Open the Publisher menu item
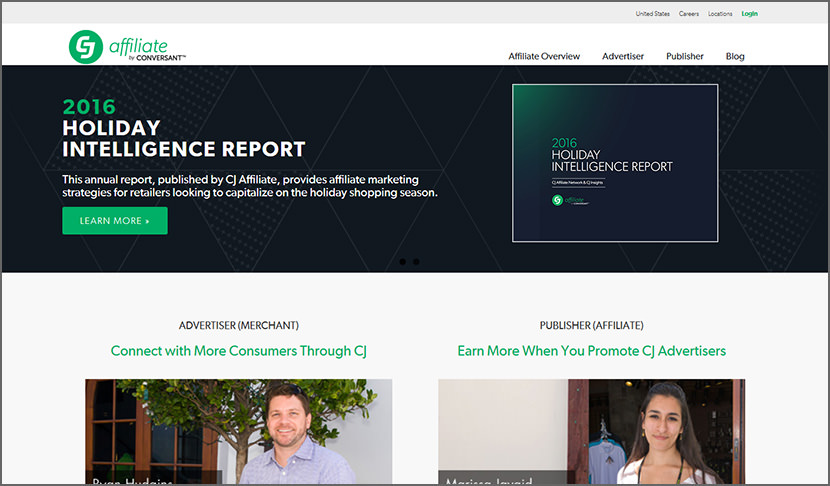Image resolution: width=830 pixels, height=486 pixels. pyautogui.click(x=684, y=56)
